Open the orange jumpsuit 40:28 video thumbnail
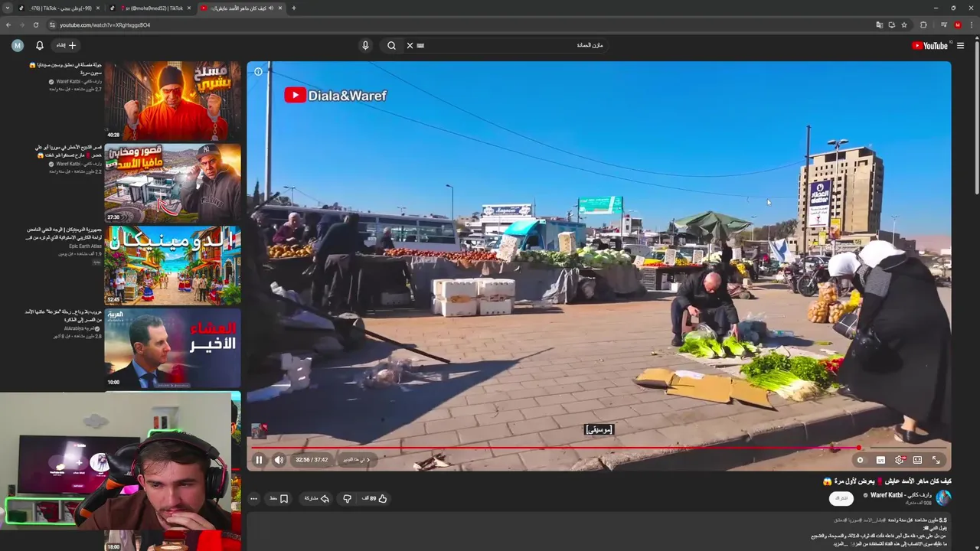The image size is (980, 551). pos(172,100)
